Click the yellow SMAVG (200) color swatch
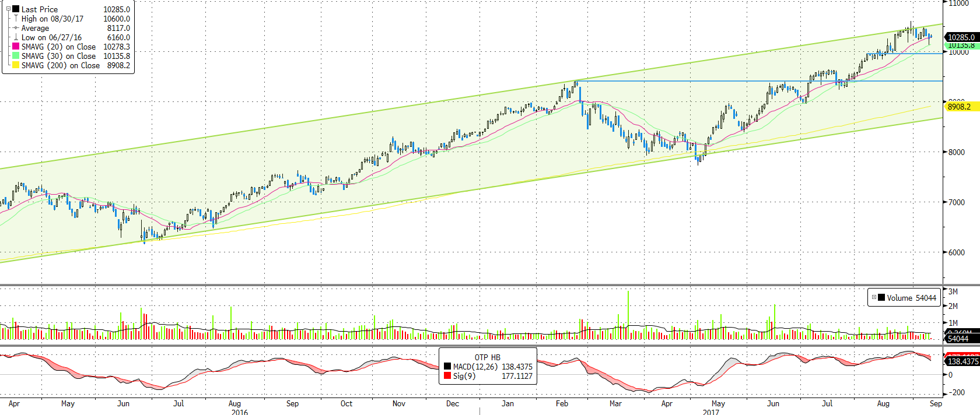The width and height of the screenshot is (980, 415). point(16,65)
